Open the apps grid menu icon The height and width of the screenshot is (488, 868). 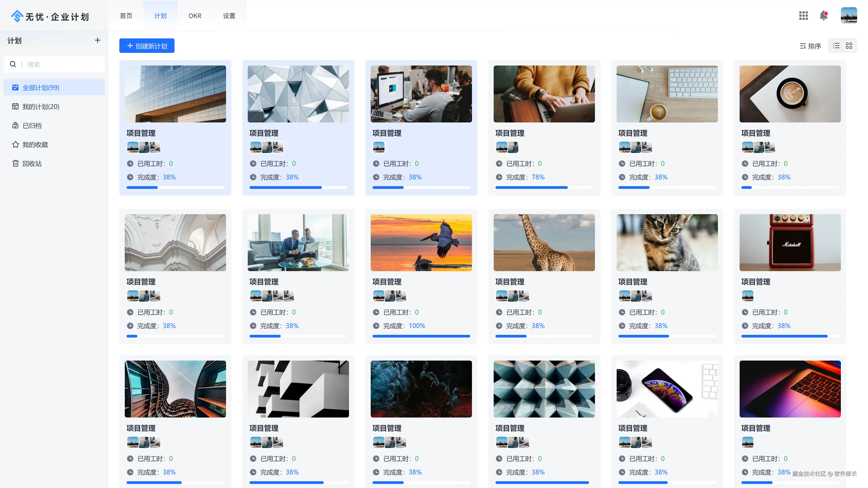coord(803,16)
